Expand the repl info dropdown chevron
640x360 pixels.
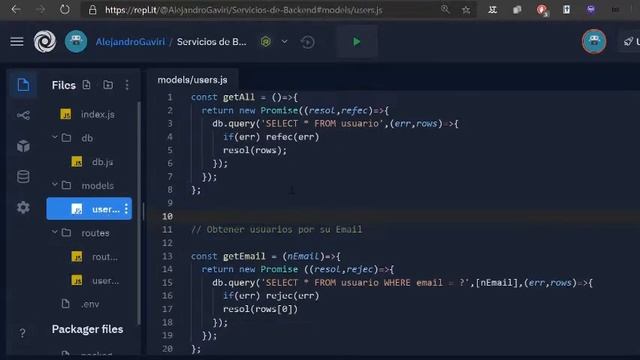[284, 42]
